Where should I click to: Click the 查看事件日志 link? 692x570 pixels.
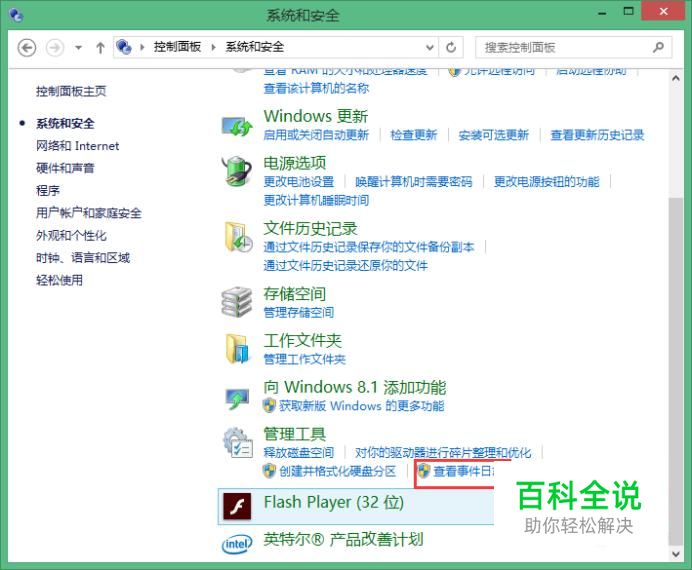pyautogui.click(x=463, y=472)
